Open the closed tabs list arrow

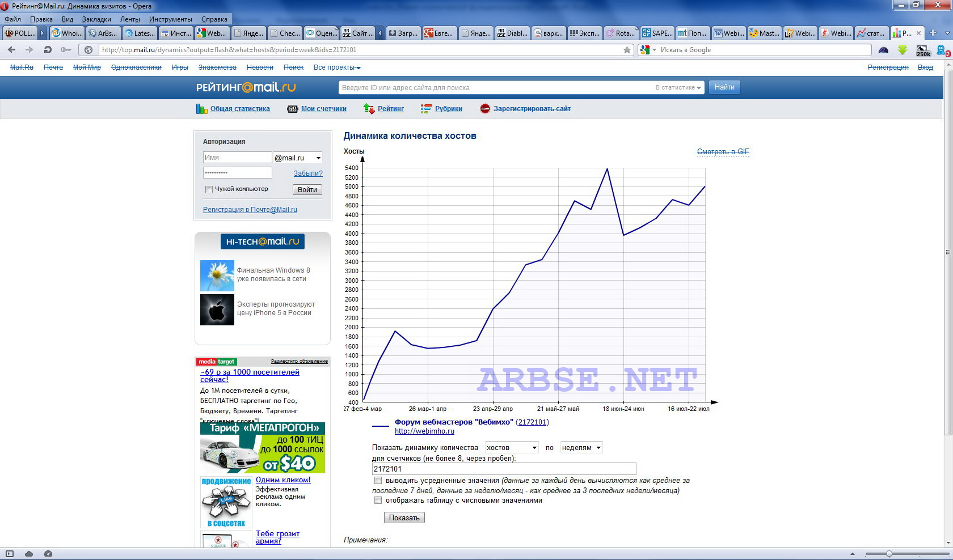(x=946, y=33)
